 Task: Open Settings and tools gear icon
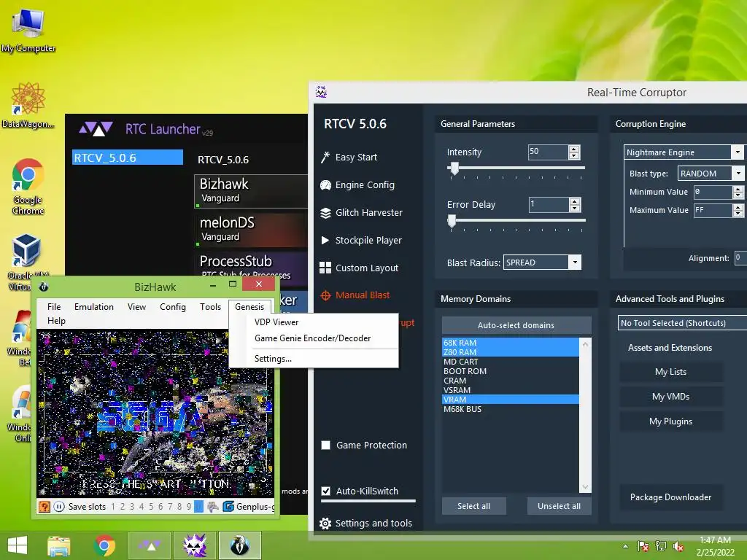point(325,524)
